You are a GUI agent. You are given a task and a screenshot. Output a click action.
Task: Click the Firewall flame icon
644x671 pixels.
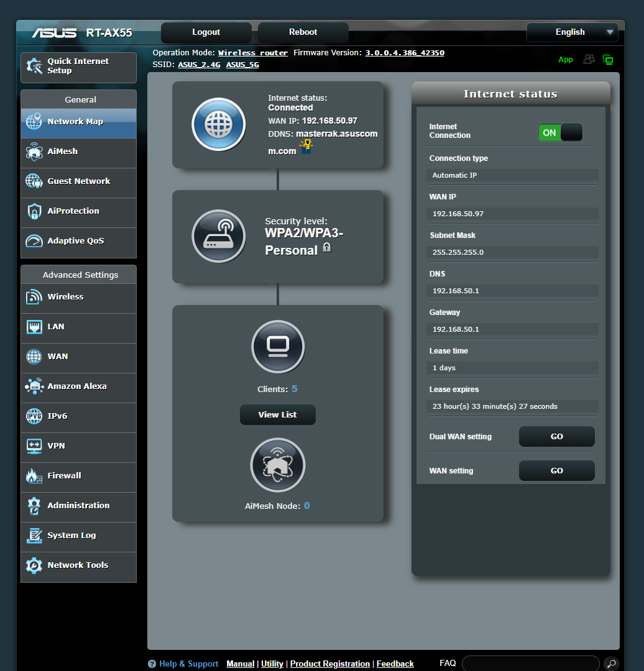(x=34, y=476)
